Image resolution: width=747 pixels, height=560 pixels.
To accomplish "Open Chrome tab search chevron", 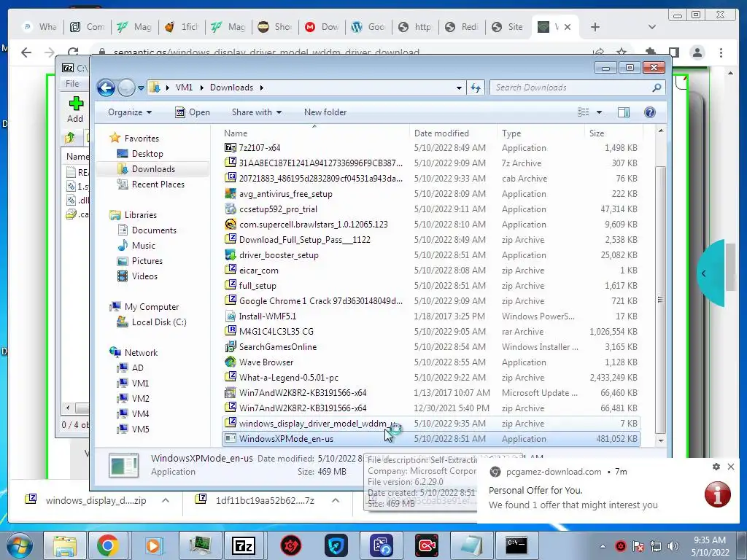I will (x=651, y=27).
